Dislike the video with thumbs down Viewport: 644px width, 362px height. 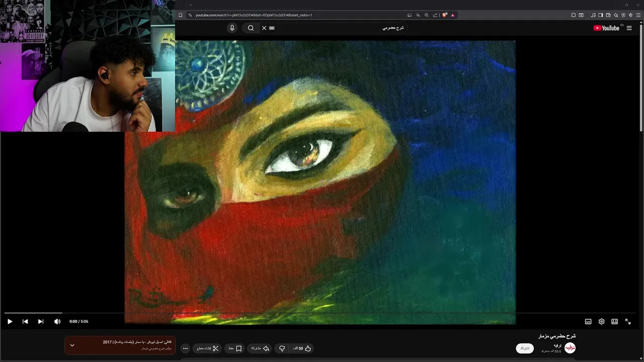click(282, 348)
